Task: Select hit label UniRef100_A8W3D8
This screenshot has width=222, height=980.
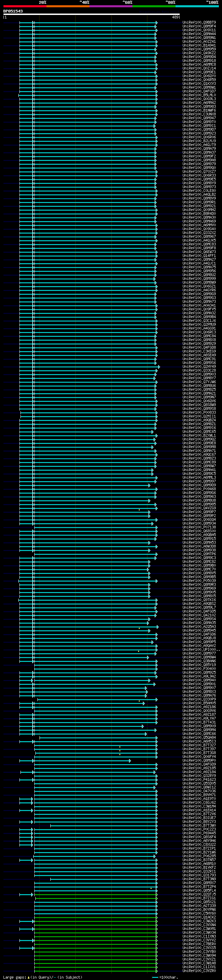Action: click(x=199, y=546)
